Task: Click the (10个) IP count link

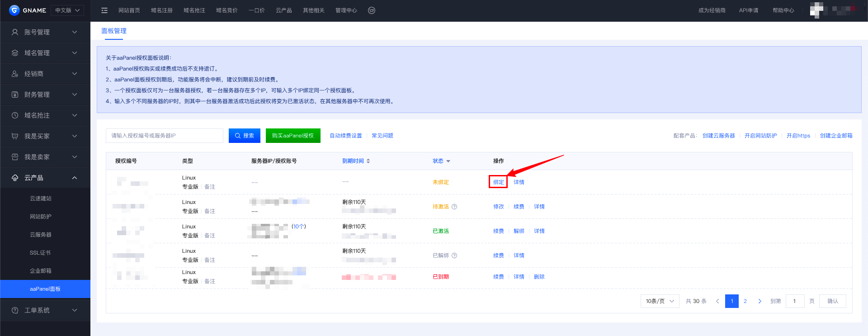Action: 299,227
